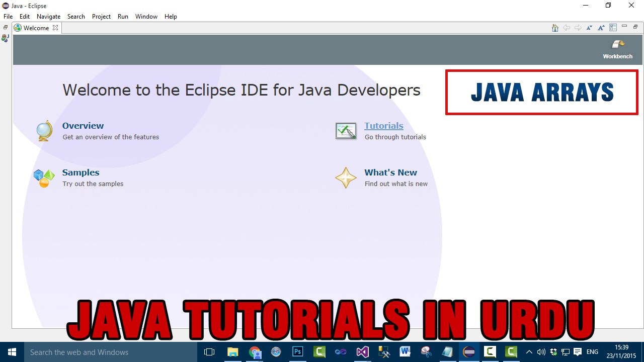Open the Navigate menu
Image resolution: width=644 pixels, height=362 pixels.
48,17
